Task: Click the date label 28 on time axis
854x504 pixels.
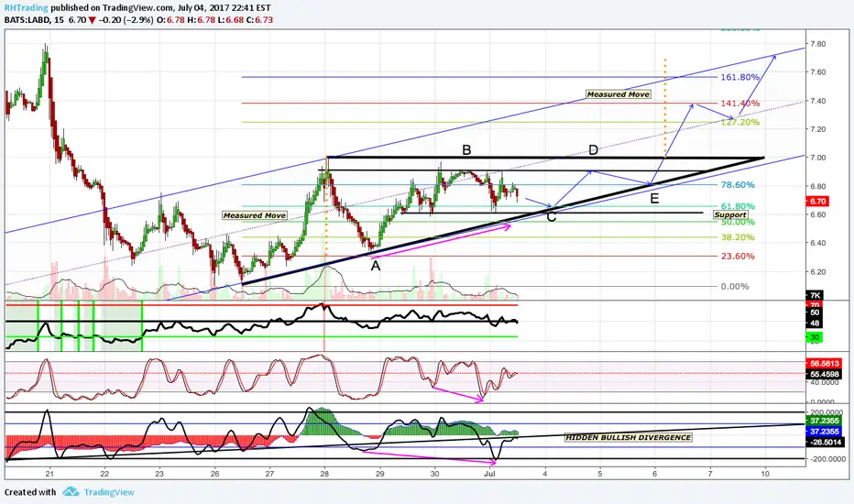Action: point(324,474)
